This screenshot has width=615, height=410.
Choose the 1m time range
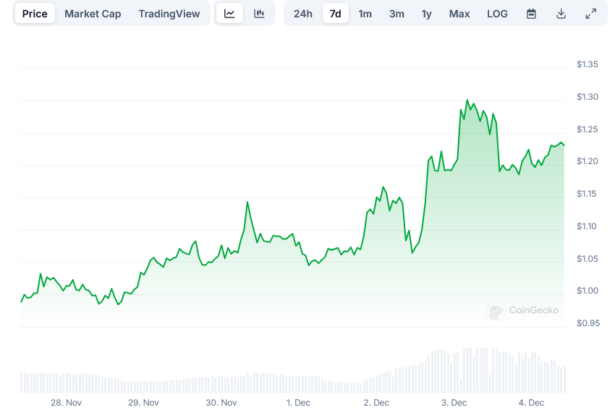click(x=365, y=14)
